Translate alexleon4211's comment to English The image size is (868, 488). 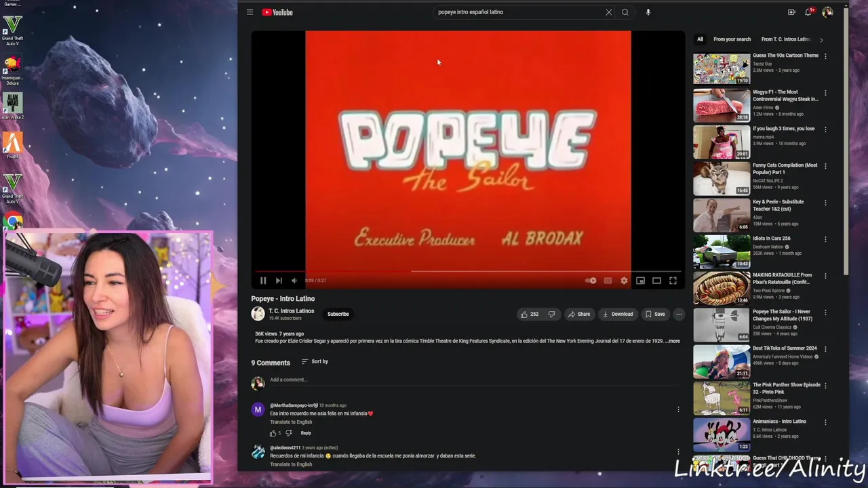[x=291, y=464]
